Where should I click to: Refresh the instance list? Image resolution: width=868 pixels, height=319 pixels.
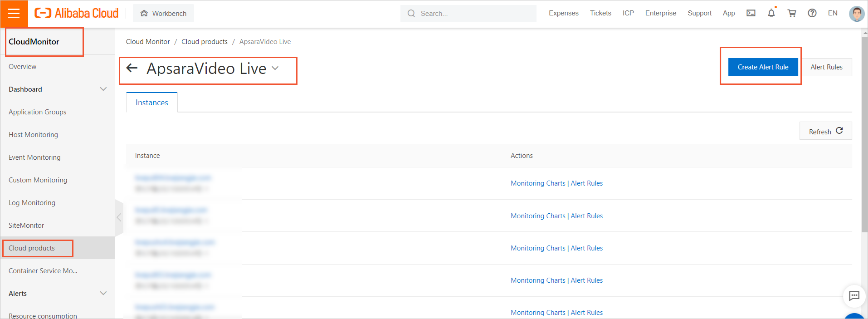coord(825,131)
